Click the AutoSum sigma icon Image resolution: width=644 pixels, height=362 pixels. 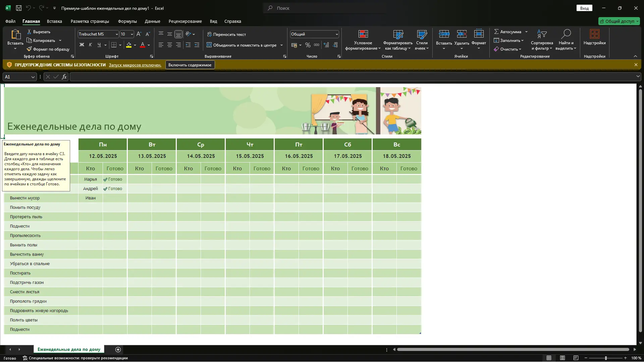(x=496, y=32)
